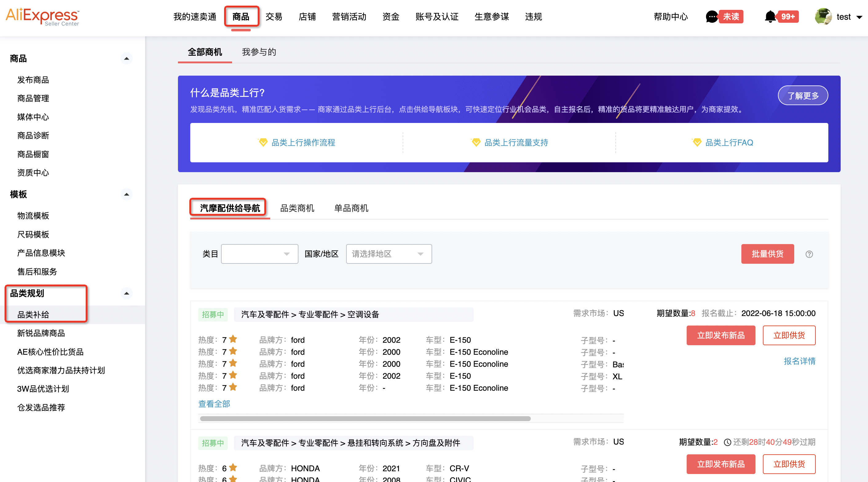Click 立即发布新品 for 空调设备 listing

(721, 335)
